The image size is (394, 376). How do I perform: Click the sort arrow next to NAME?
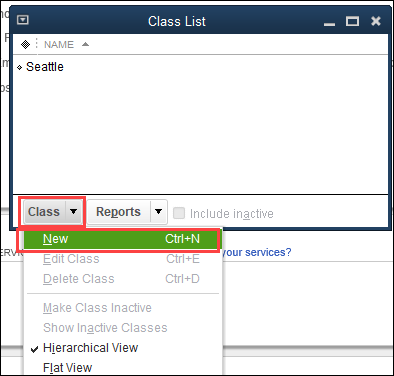[85, 44]
